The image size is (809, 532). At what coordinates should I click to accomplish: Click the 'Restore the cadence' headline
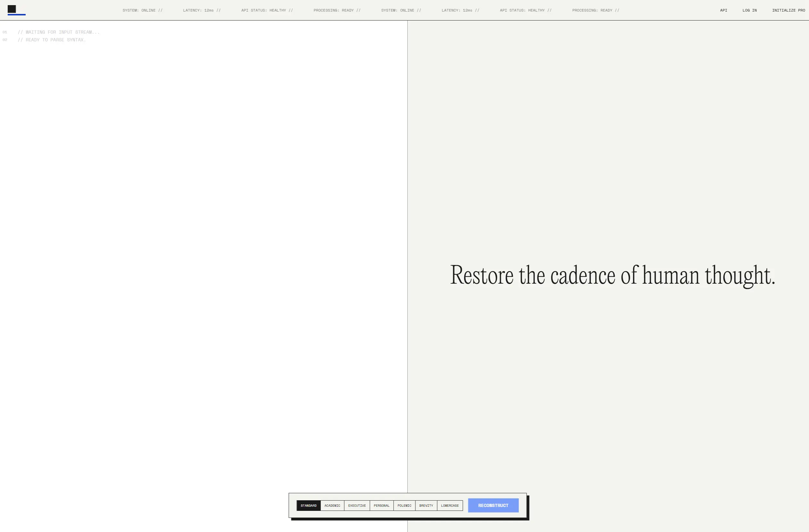(x=612, y=275)
